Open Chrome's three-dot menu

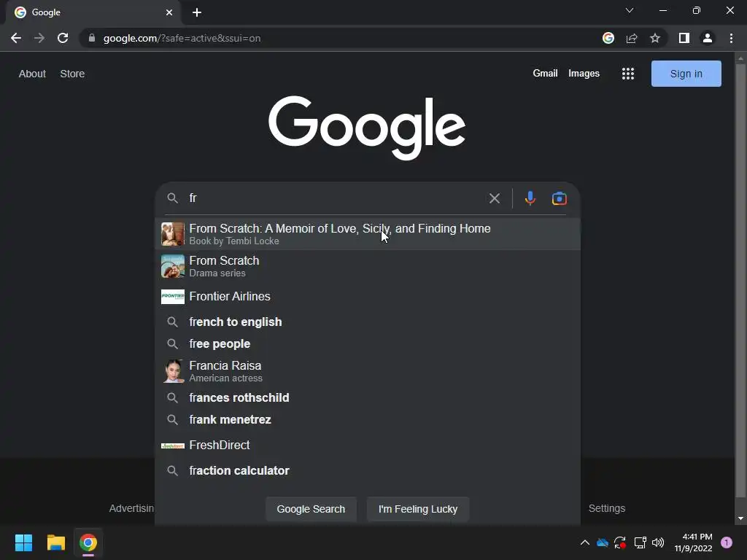[731, 38]
